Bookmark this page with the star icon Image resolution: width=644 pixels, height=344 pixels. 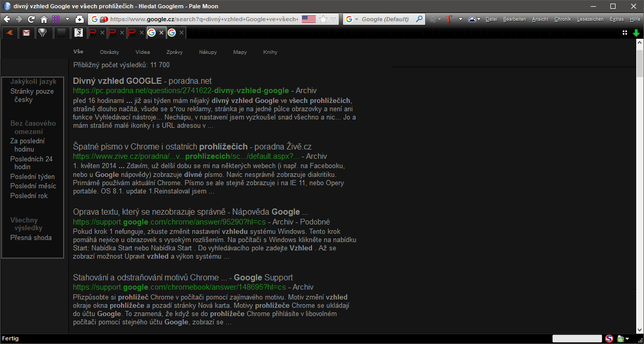323,19
